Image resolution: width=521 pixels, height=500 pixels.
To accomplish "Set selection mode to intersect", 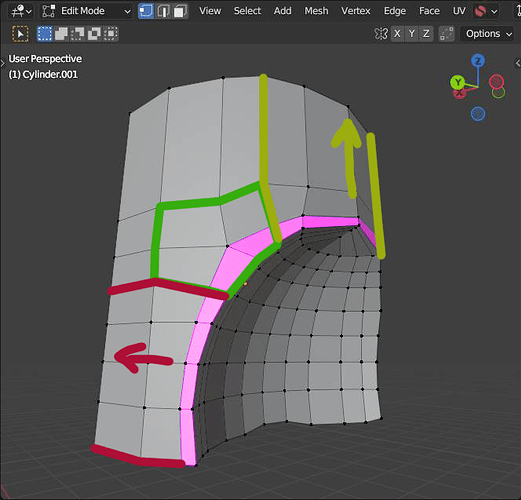I will (x=110, y=34).
